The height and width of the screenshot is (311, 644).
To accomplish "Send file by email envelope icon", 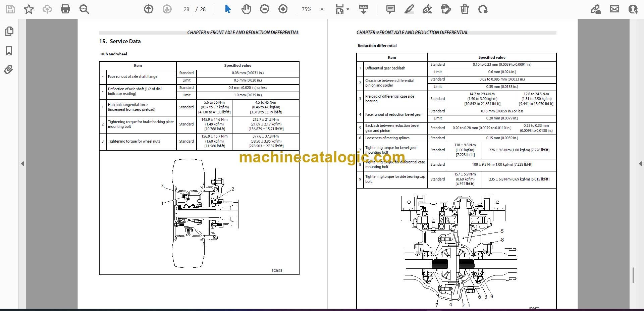I will click(x=614, y=9).
